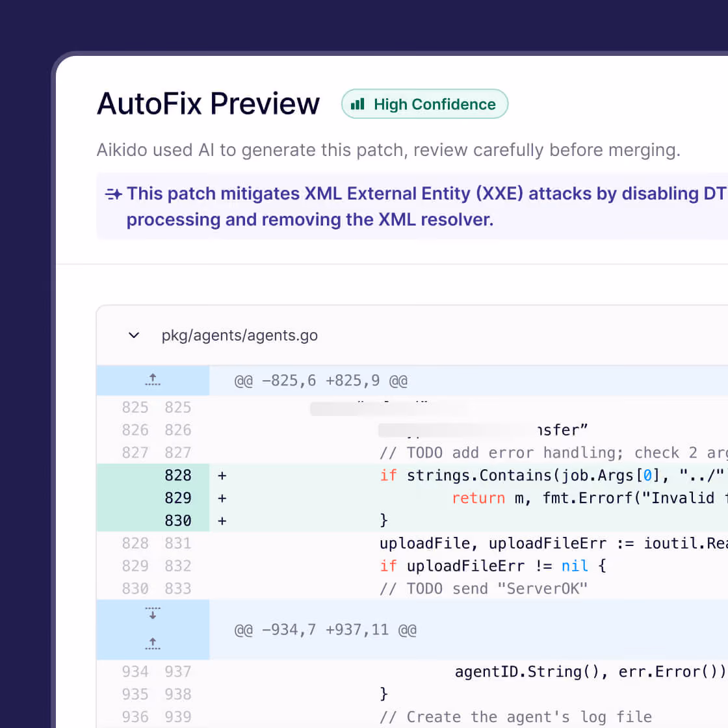This screenshot has width=728, height=728.
Task: Click the hunk header @@ -825,6 +825,9 @@
Action: 321,381
